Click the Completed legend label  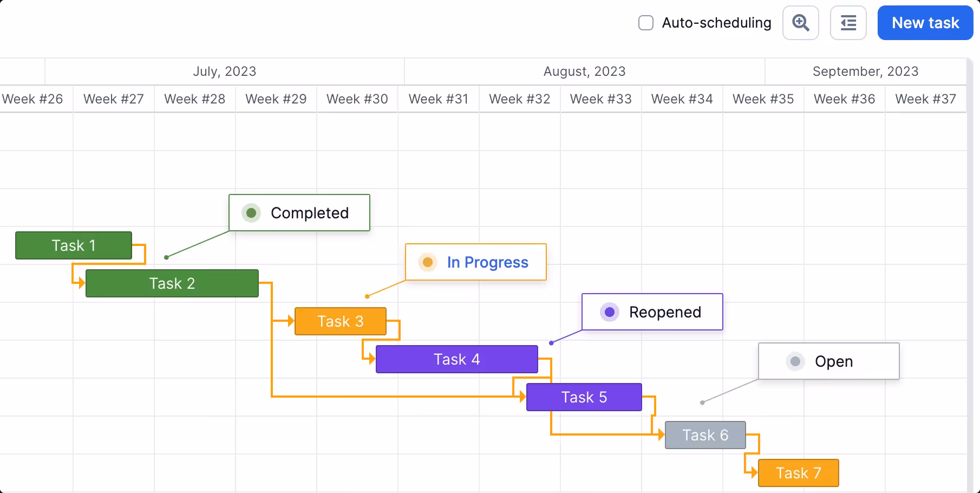(x=310, y=213)
